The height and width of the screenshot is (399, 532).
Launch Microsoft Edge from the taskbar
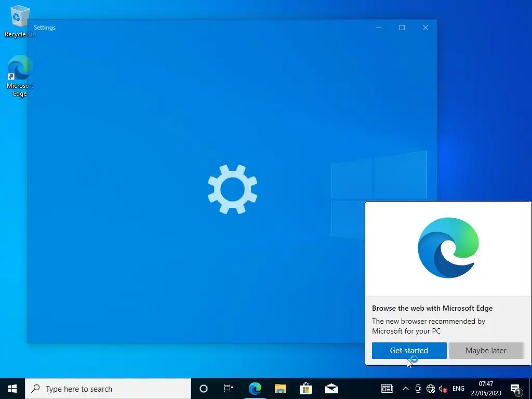click(x=255, y=389)
